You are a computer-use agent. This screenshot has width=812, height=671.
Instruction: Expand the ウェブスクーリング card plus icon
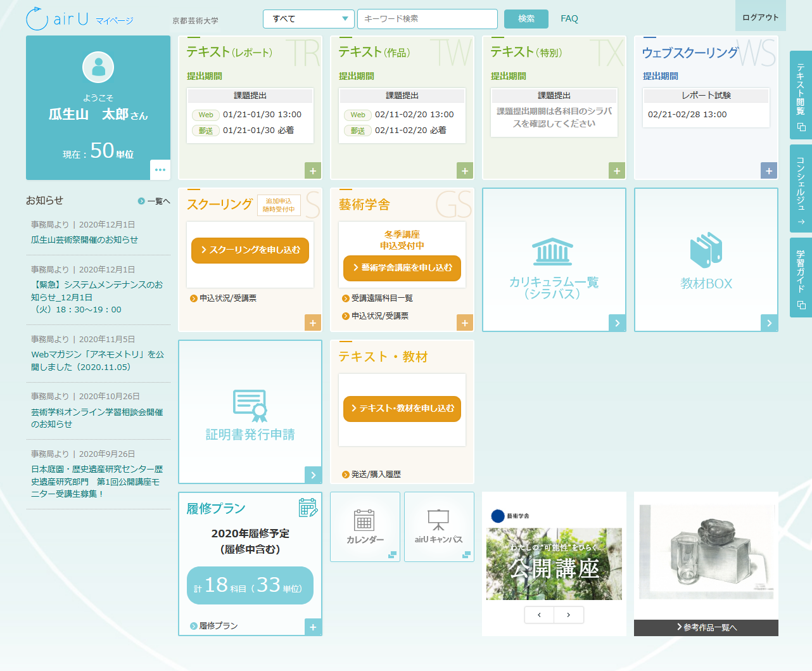769,171
